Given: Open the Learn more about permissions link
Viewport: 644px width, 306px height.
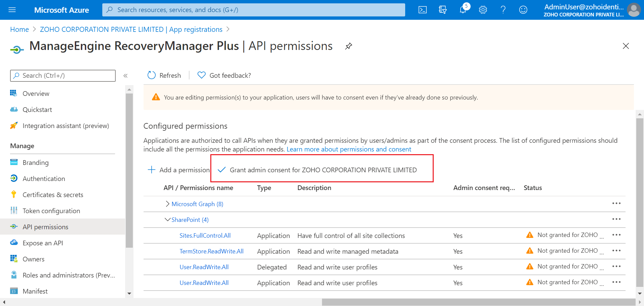Looking at the screenshot, I should [349, 149].
